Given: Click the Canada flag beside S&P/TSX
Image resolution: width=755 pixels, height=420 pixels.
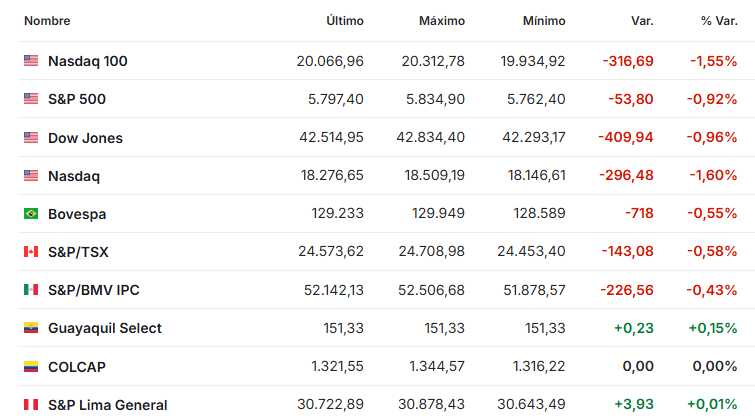Looking at the screenshot, I should pyautogui.click(x=31, y=251).
